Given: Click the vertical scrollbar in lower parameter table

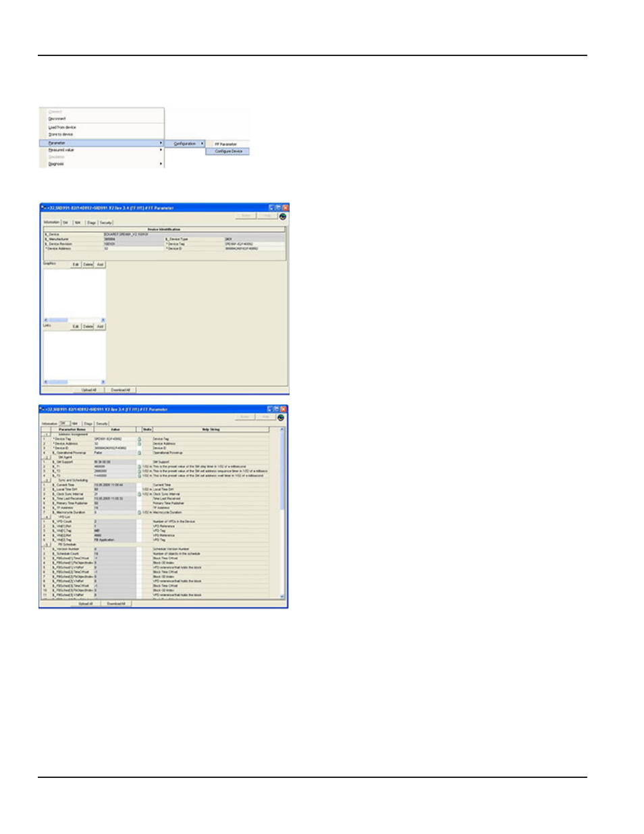Looking at the screenshot, I should [282, 513].
